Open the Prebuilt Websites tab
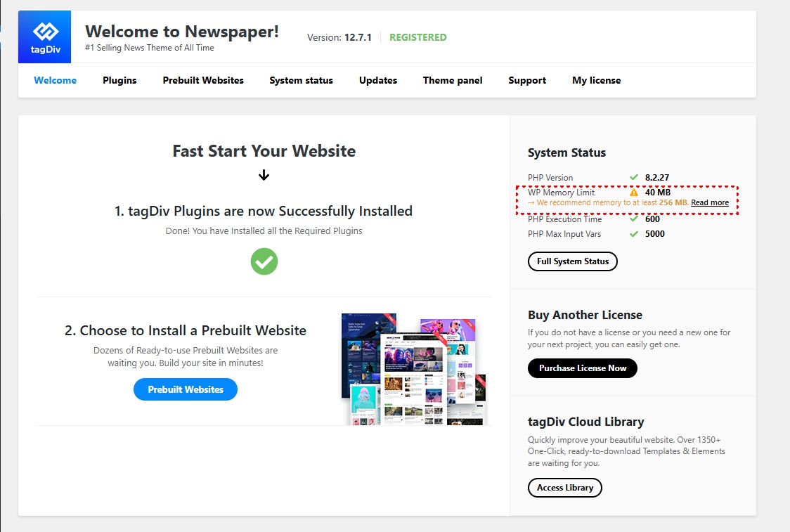790x532 pixels. click(203, 81)
